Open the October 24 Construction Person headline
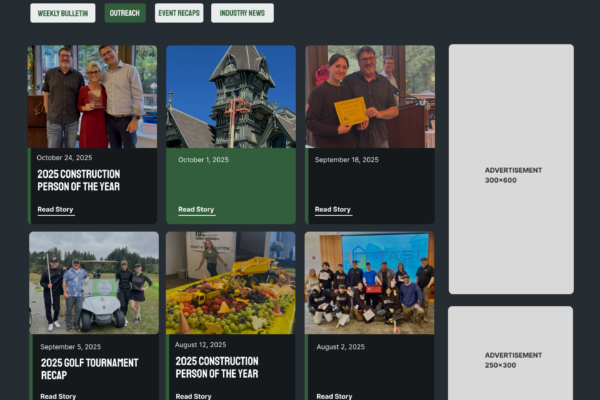The image size is (600, 400). pos(79,180)
